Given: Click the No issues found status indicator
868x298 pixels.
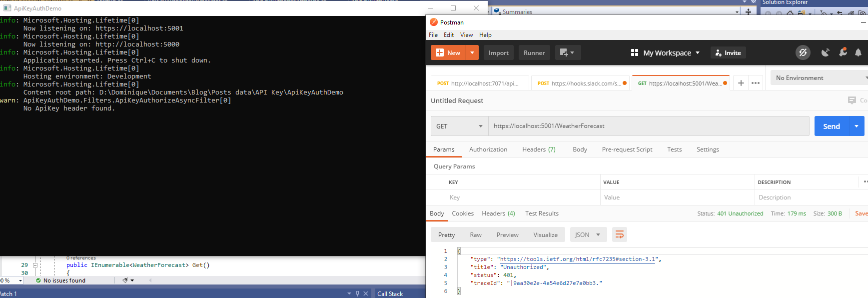Looking at the screenshot, I should (x=60, y=280).
